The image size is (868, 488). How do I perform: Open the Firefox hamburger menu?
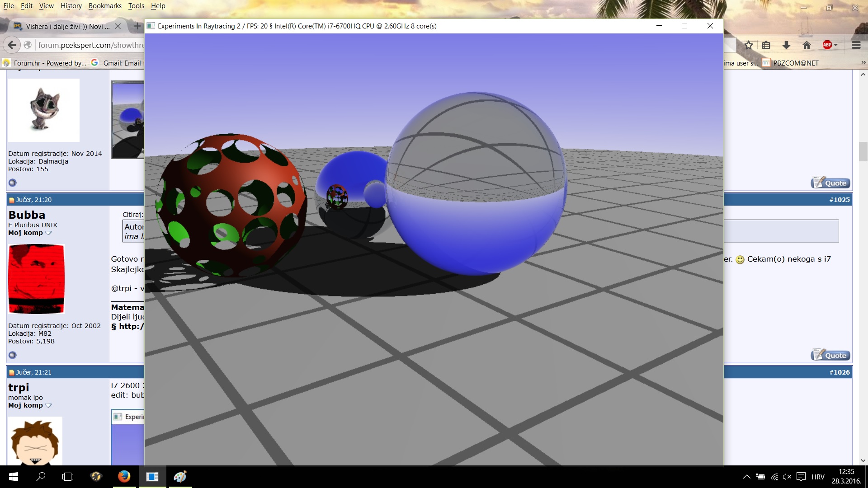(x=856, y=45)
